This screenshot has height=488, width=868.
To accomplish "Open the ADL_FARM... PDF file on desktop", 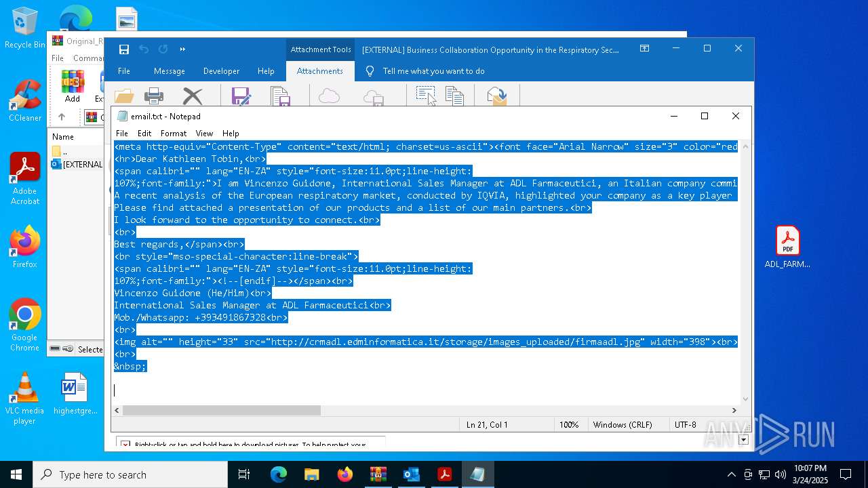I will point(787,247).
